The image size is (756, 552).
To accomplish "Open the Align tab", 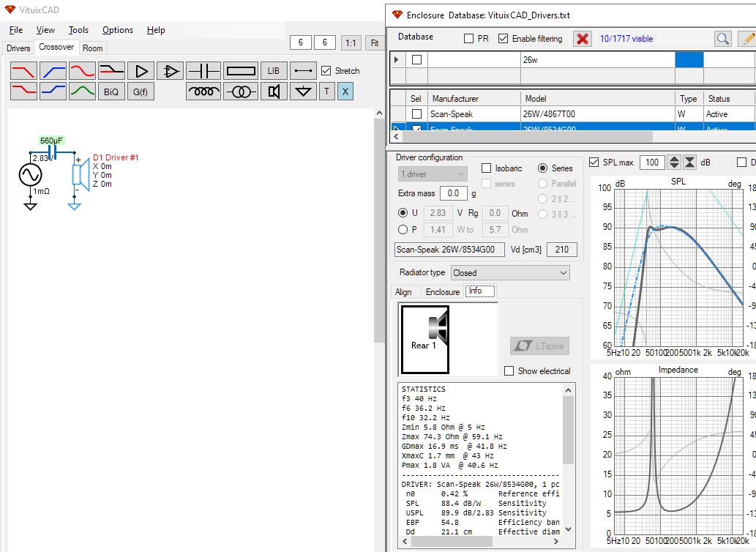I will 403,292.
